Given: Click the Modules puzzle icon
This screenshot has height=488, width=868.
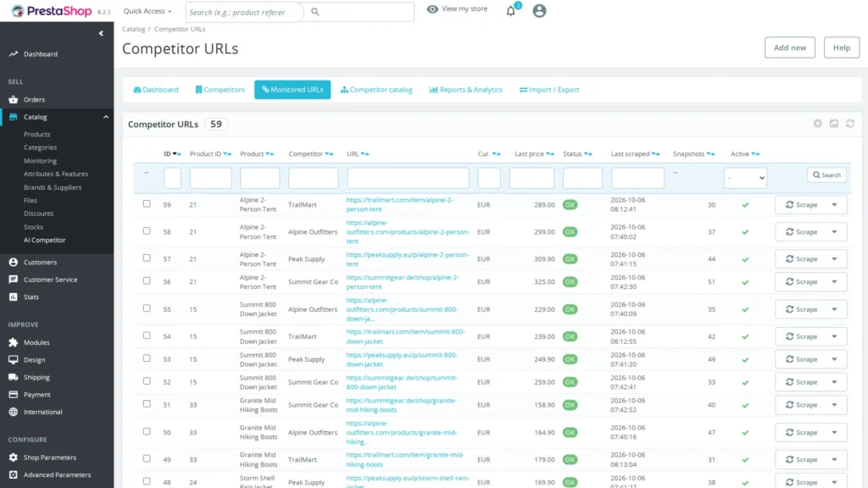Looking at the screenshot, I should [14, 342].
